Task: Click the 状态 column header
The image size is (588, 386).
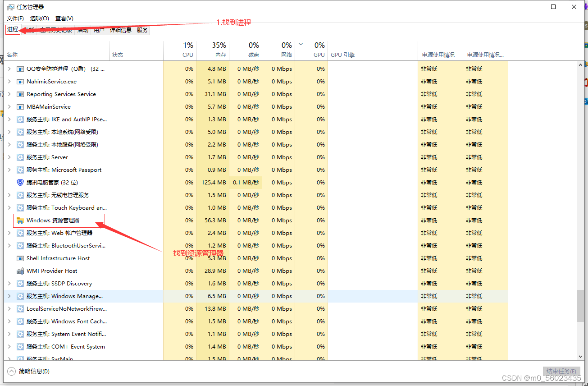Action: (x=136, y=51)
